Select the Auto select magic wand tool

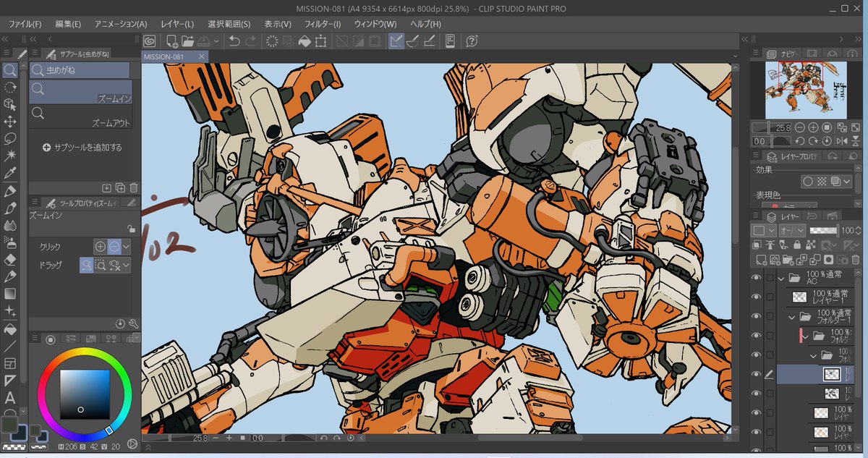click(x=10, y=156)
